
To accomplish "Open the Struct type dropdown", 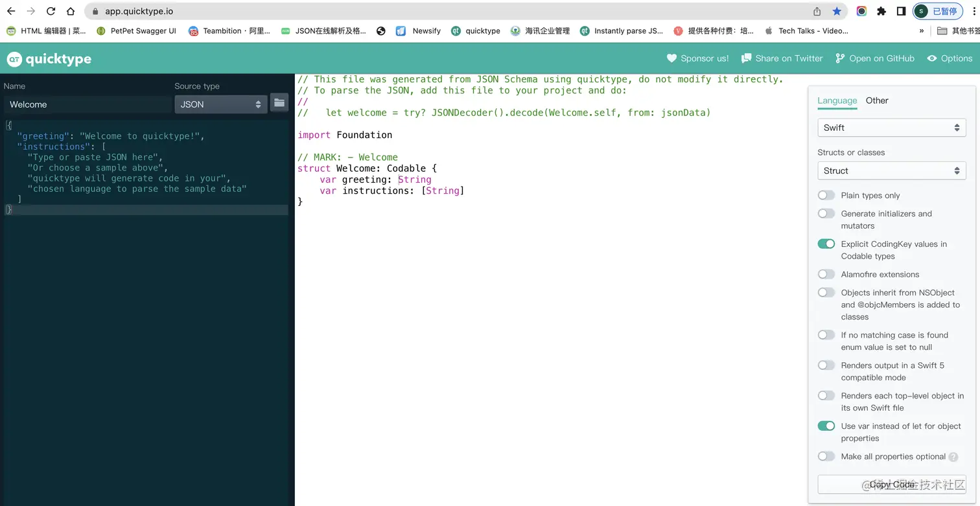I will point(892,170).
